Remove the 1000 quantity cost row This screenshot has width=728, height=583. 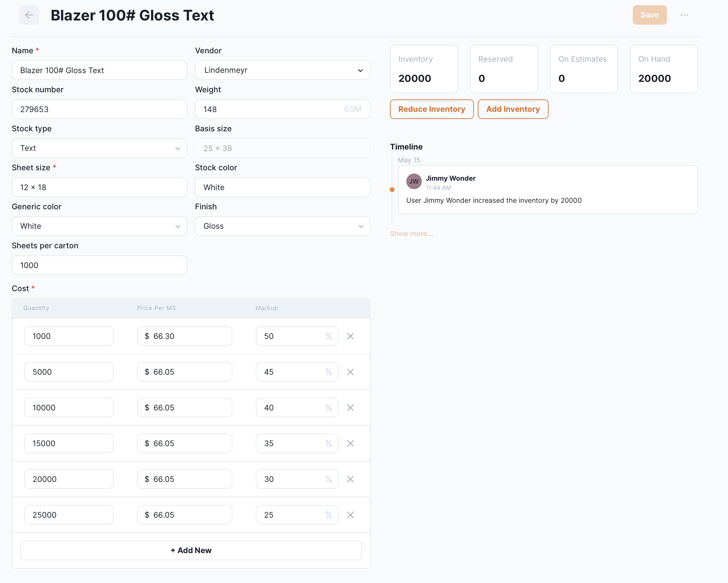pyautogui.click(x=350, y=336)
